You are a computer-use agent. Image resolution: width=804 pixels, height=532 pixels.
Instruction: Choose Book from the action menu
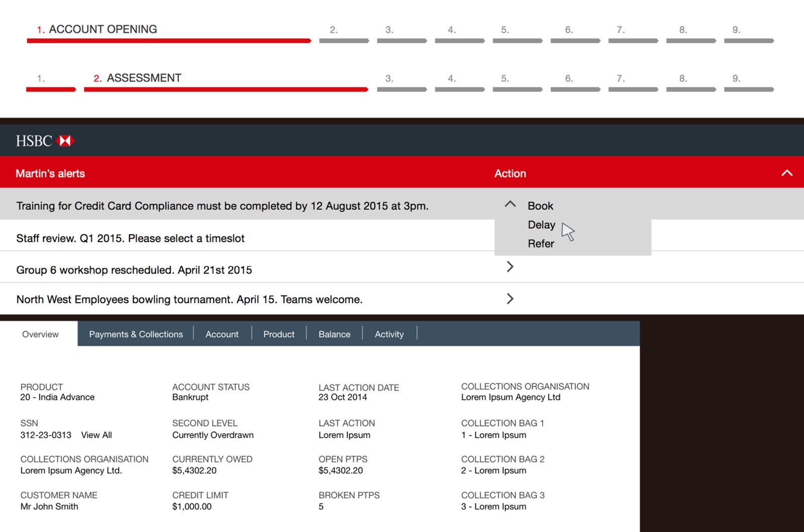tap(540, 206)
